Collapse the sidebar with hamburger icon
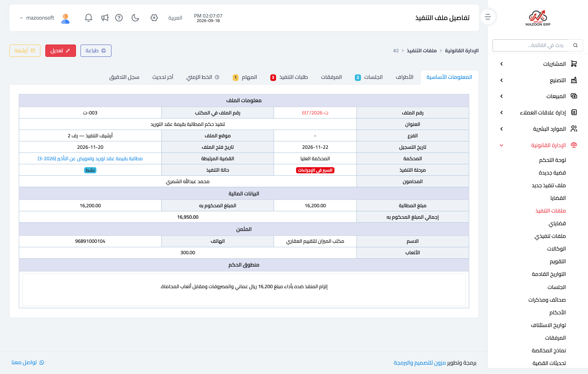 tap(488, 17)
